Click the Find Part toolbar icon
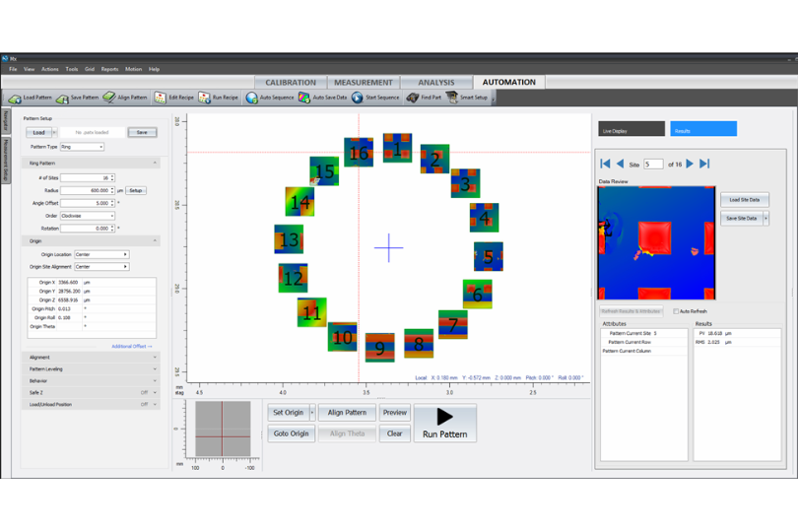798x532 pixels. coord(413,98)
